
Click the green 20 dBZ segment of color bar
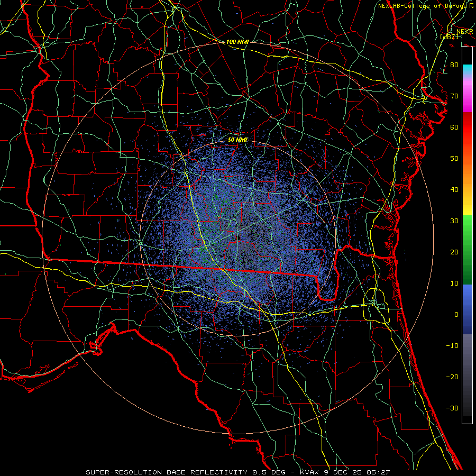tap(467, 252)
